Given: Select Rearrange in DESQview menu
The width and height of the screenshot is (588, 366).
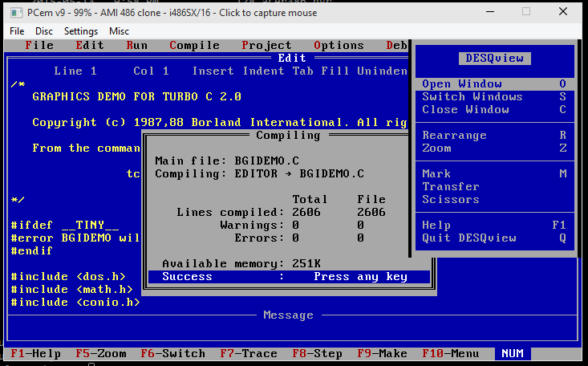Looking at the screenshot, I should [x=495, y=135].
